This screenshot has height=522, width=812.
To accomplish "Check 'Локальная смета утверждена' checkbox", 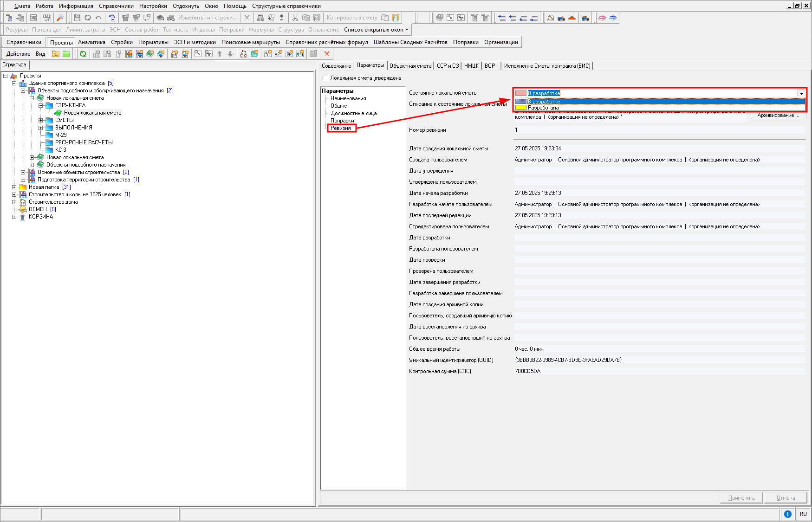I will point(325,78).
